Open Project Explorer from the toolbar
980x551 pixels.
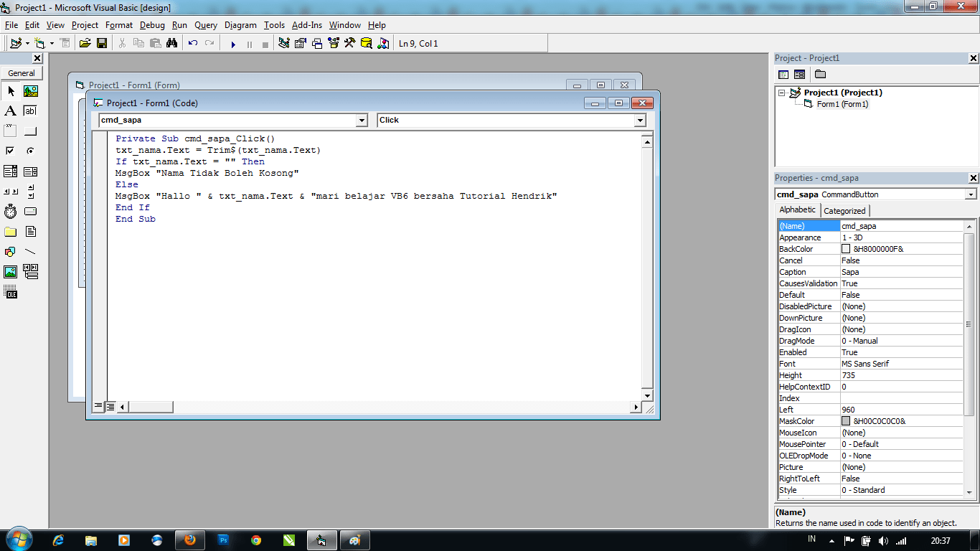tap(284, 44)
